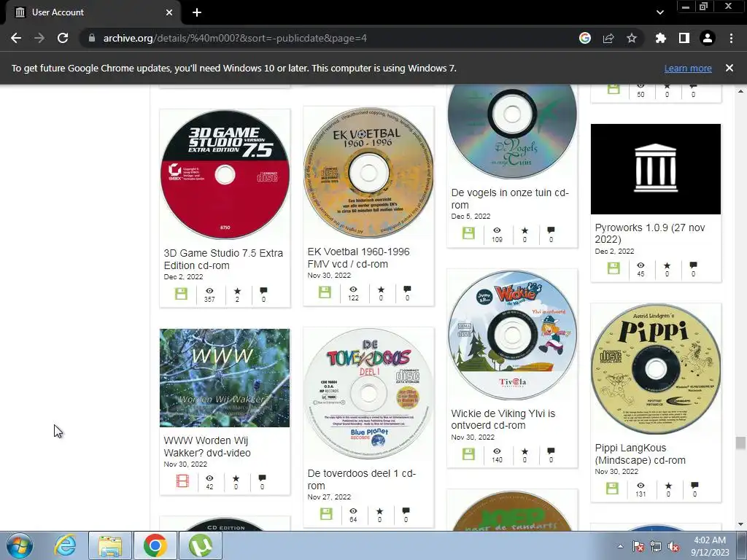Open WWW Worden Wij Wakker? dvd-video title
Screen dimensions: 747x560
pos(207,447)
